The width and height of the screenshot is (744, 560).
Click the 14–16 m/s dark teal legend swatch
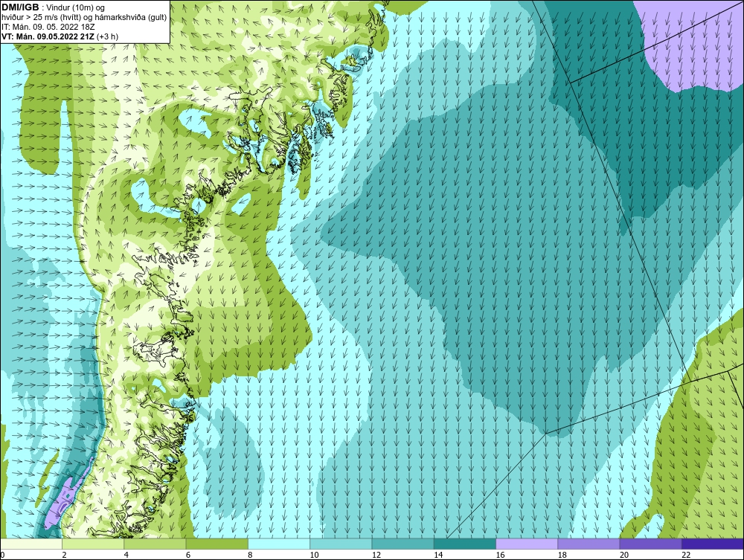[464, 544]
